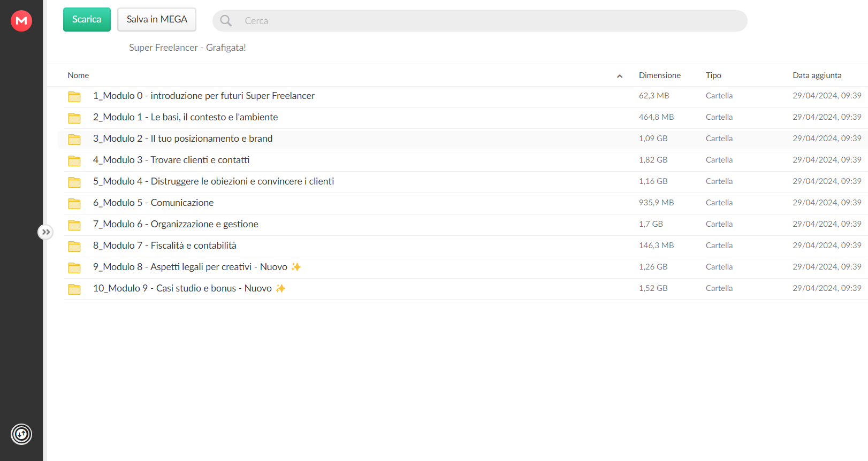The width and height of the screenshot is (868, 461).
Task: Sort by the Nome column header
Action: [78, 75]
